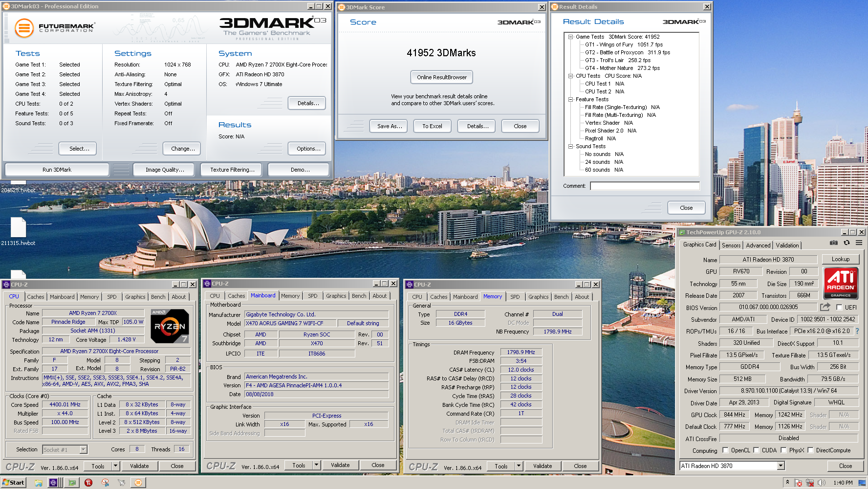The image size is (868, 489).
Task: Open the Validation tab in GPU-Z
Action: coord(787,245)
